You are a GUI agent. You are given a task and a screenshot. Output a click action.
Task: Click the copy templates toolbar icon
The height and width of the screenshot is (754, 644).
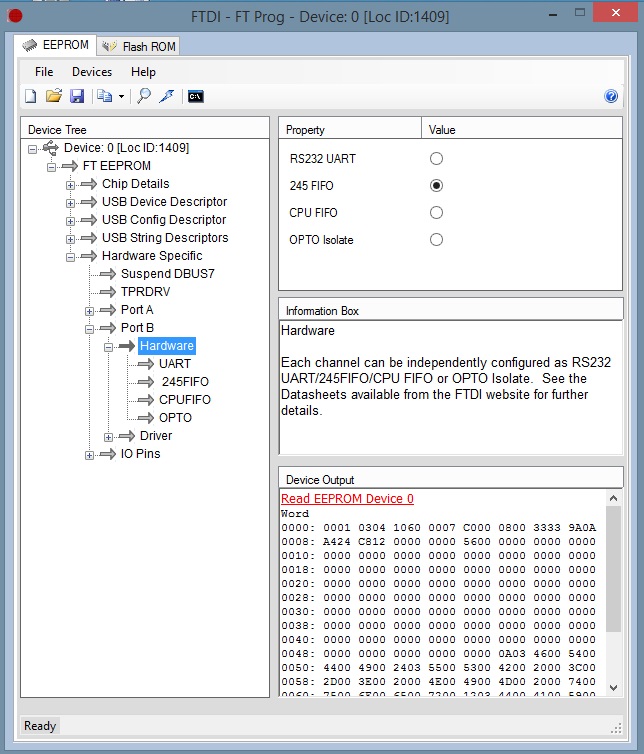(x=104, y=96)
